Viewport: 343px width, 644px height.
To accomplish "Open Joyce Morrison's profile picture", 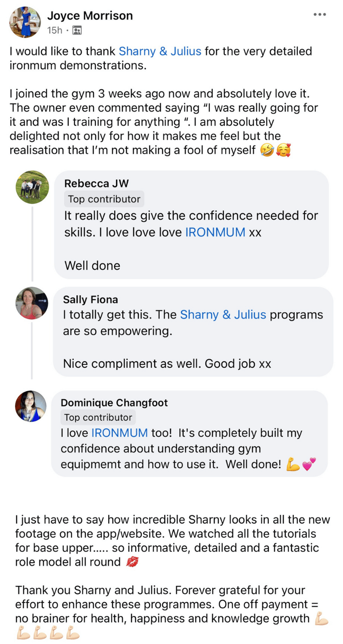I will pyautogui.click(x=25, y=22).
